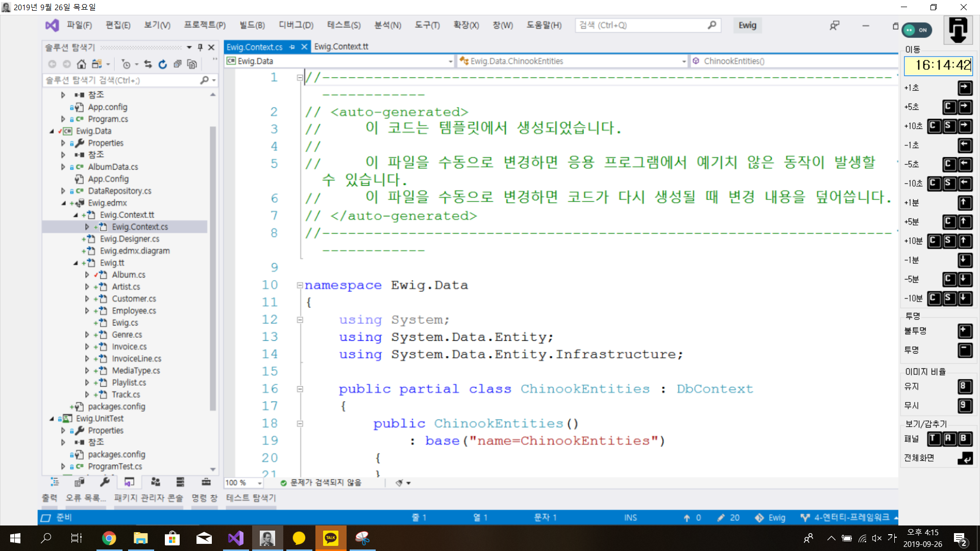Click the 무시 image ratio key 9
This screenshot has width=980, height=551.
[x=965, y=406]
